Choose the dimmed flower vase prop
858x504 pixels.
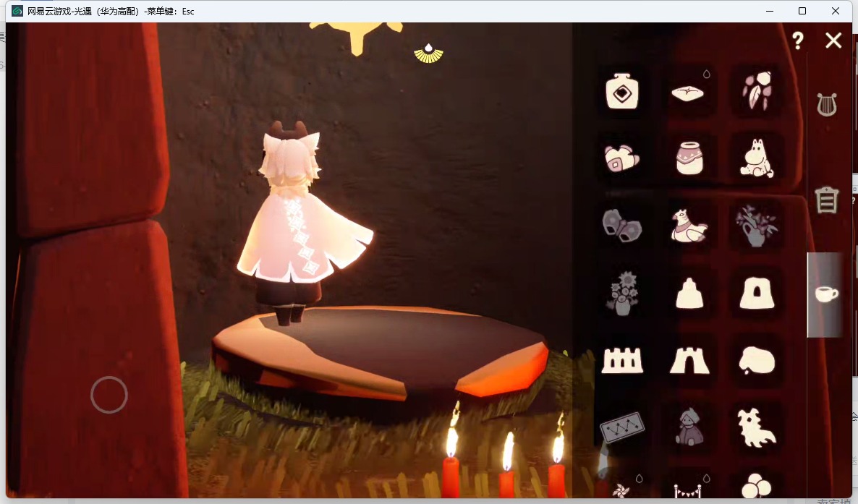click(757, 226)
